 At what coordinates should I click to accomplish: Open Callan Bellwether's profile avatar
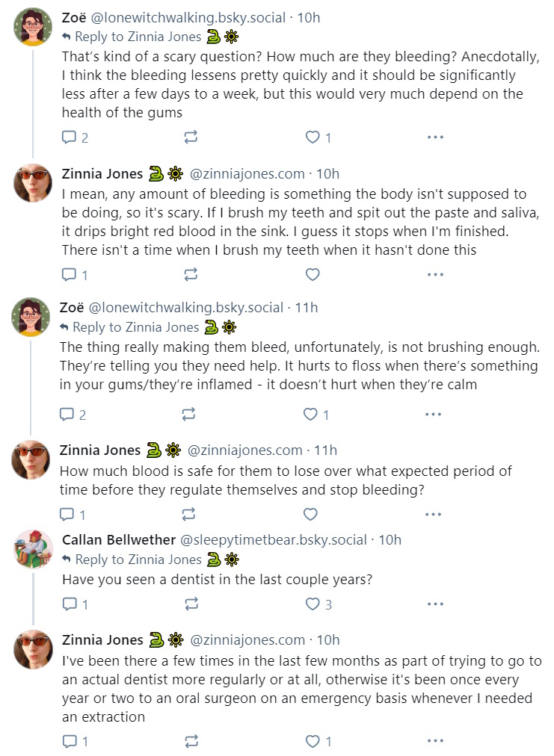point(33,549)
